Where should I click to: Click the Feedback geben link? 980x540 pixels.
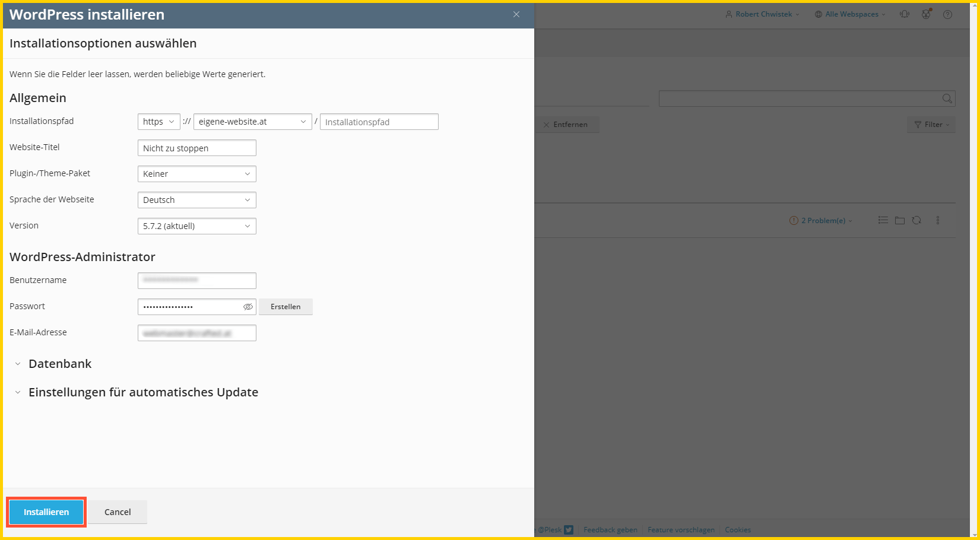tap(610, 530)
